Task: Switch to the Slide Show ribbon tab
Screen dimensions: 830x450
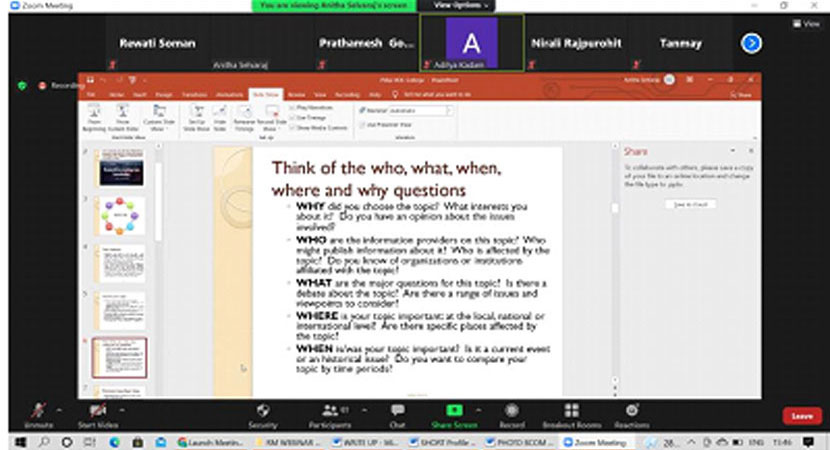Action: pos(265,94)
